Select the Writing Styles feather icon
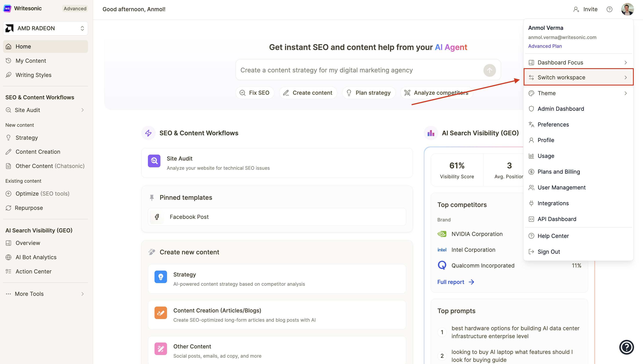 (x=9, y=75)
